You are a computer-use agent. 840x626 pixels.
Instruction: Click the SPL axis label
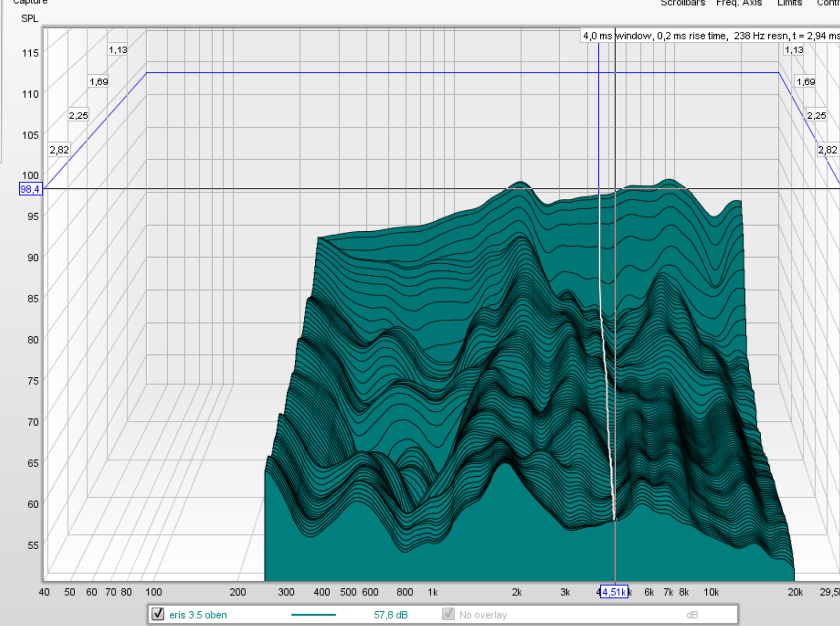pos(30,18)
